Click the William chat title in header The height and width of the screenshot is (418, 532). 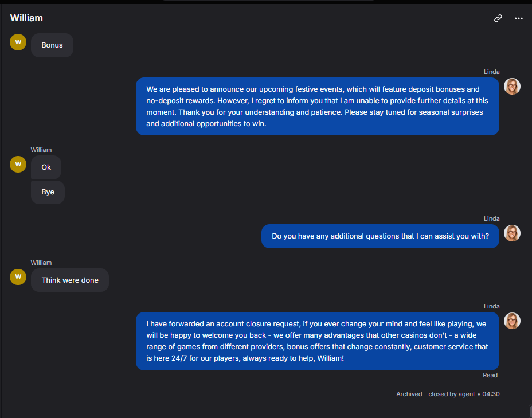(x=26, y=18)
